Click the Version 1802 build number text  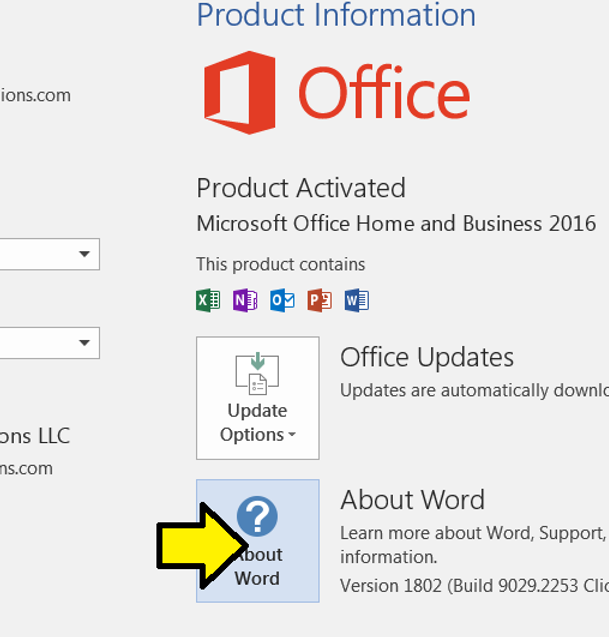click(472, 585)
